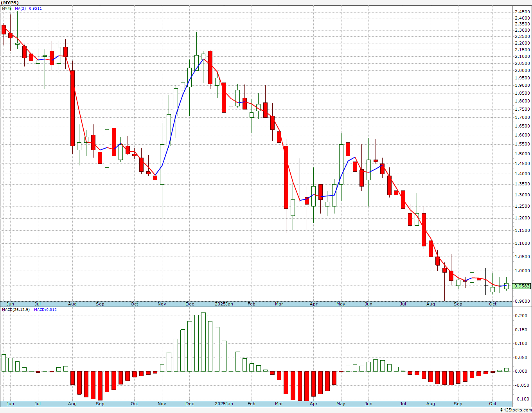
Task: Click Feb on the price chart time axis
Action: pyautogui.click(x=252, y=304)
